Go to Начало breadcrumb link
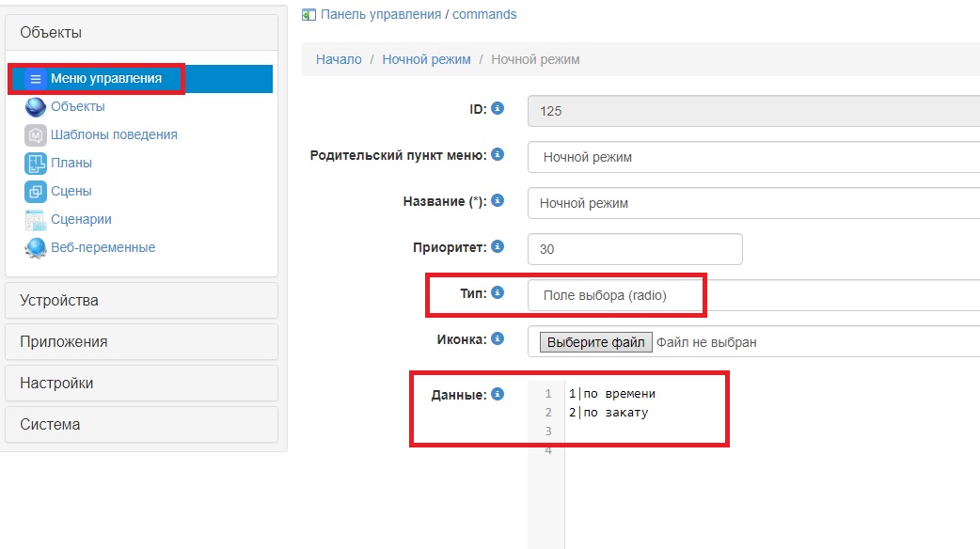The width and height of the screenshot is (980, 549). tap(339, 59)
